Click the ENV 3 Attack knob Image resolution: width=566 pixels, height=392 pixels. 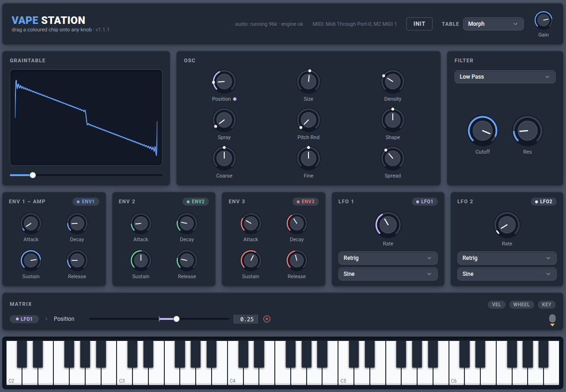(x=251, y=224)
